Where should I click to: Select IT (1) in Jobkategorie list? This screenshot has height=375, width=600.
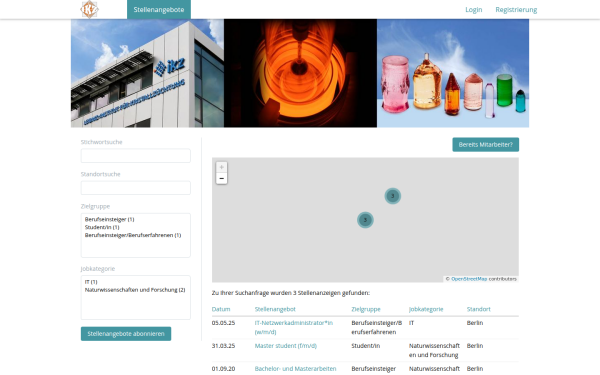pos(91,282)
